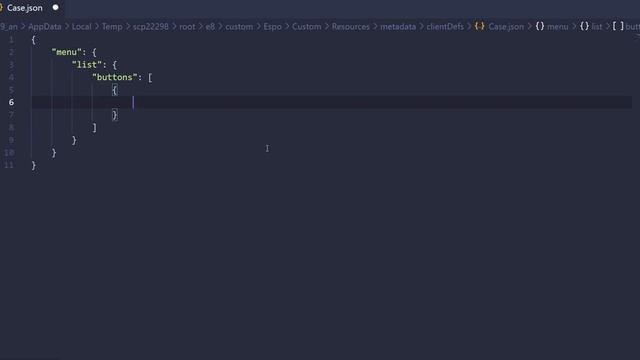The width and height of the screenshot is (640, 360).
Task: Click the final closing brace on line 11
Action: [33, 165]
